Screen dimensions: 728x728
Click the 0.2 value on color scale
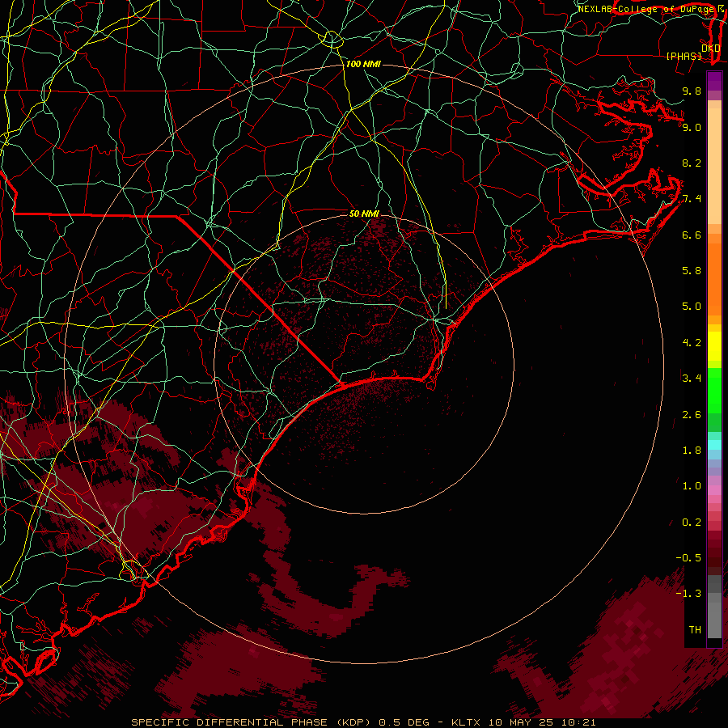coord(692,523)
